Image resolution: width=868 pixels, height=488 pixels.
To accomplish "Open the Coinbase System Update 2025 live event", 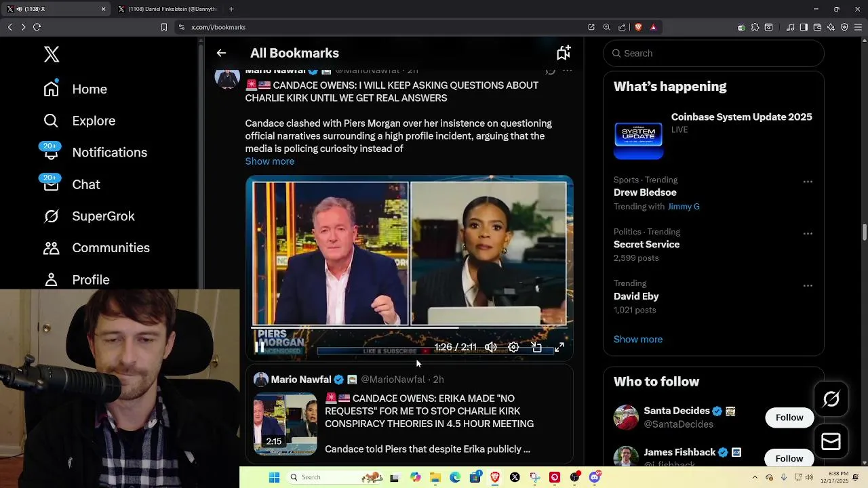I will pos(713,136).
